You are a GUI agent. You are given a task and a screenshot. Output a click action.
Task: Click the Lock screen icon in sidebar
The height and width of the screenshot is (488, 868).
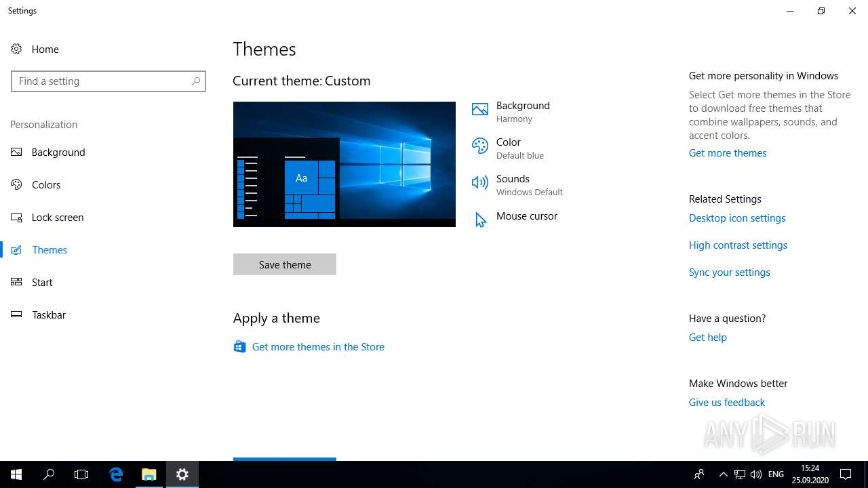(16, 217)
